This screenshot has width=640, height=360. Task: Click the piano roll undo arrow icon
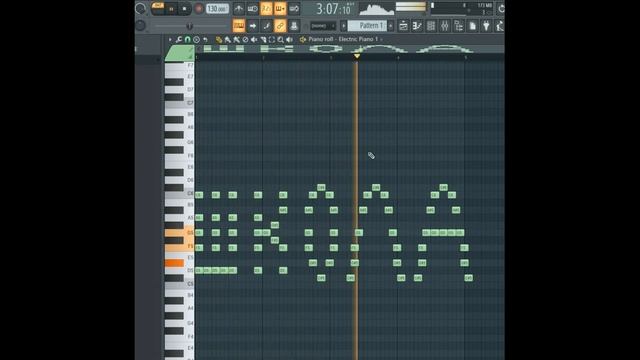[x=206, y=40]
